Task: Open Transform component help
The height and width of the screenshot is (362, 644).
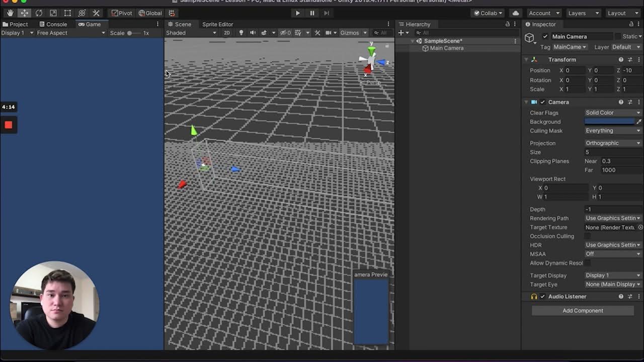Action: tap(621, 60)
